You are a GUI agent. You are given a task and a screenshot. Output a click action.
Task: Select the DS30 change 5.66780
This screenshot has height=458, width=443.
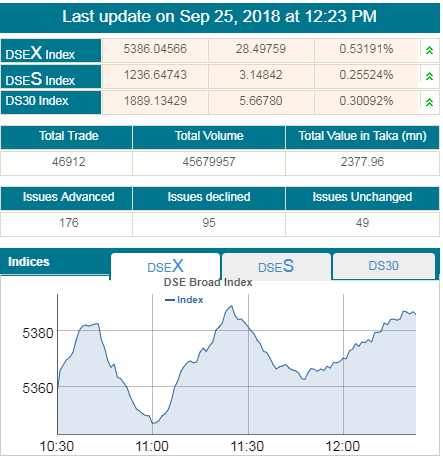(261, 101)
